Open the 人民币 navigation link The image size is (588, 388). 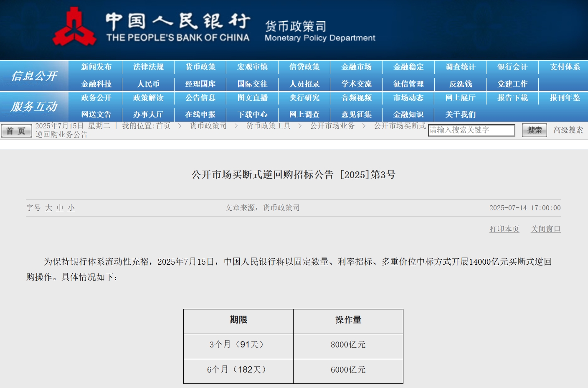click(x=149, y=84)
